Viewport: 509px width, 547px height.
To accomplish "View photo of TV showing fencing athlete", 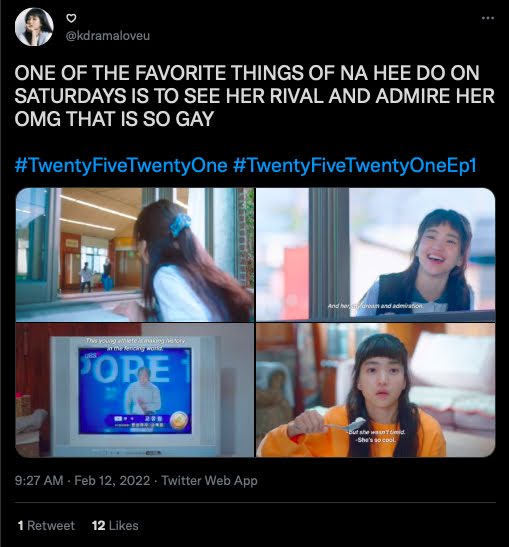I will (135, 390).
